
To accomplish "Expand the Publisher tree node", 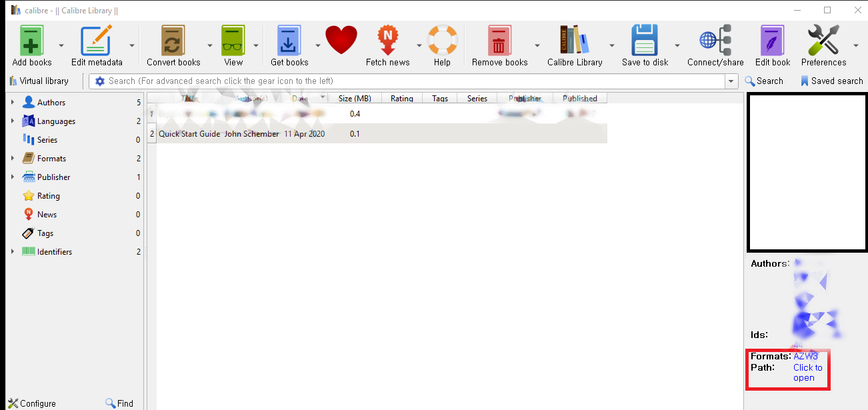I will click(12, 177).
